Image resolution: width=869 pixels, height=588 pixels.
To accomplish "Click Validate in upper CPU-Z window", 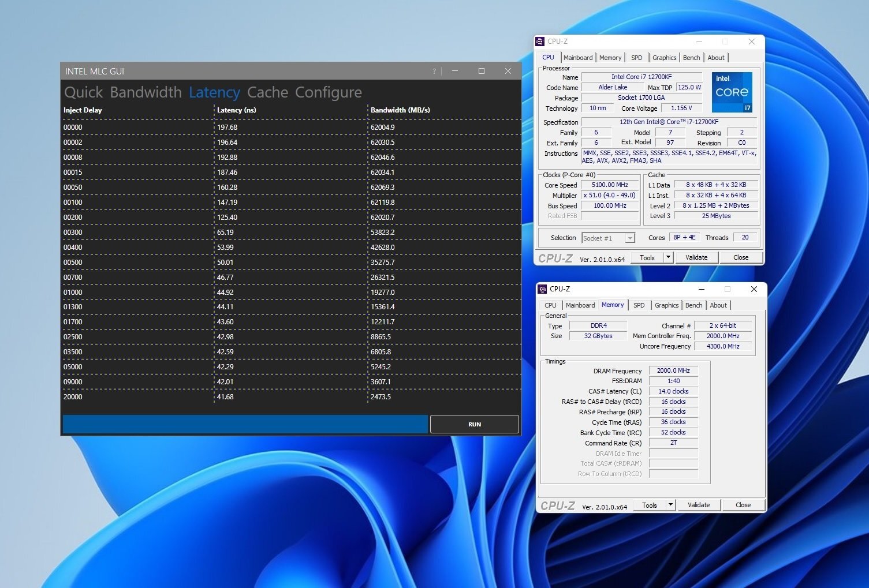I will click(x=696, y=257).
